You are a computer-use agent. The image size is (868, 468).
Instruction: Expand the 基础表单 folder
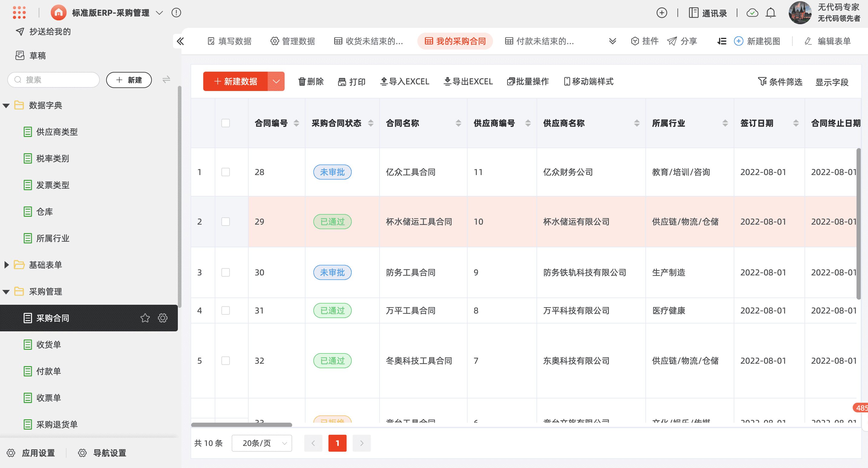6,265
